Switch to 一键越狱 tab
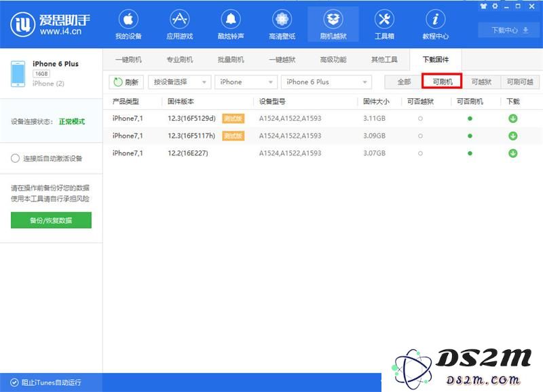 coord(282,60)
